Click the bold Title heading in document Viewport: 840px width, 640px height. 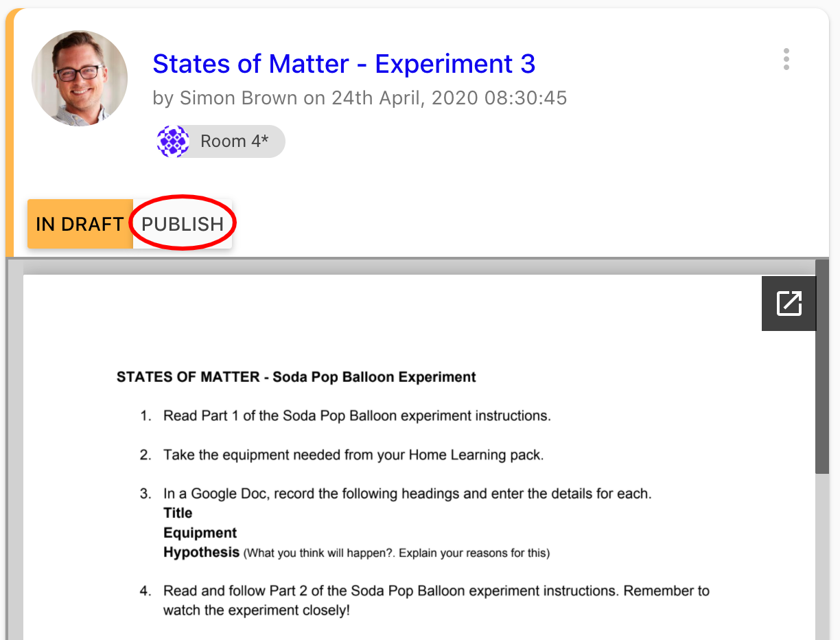point(178,513)
